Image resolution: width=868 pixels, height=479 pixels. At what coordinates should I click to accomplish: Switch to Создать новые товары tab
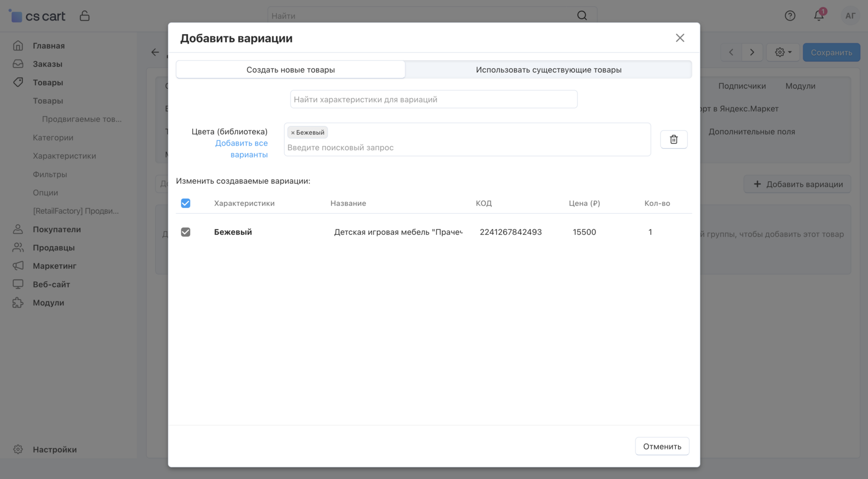click(x=290, y=70)
